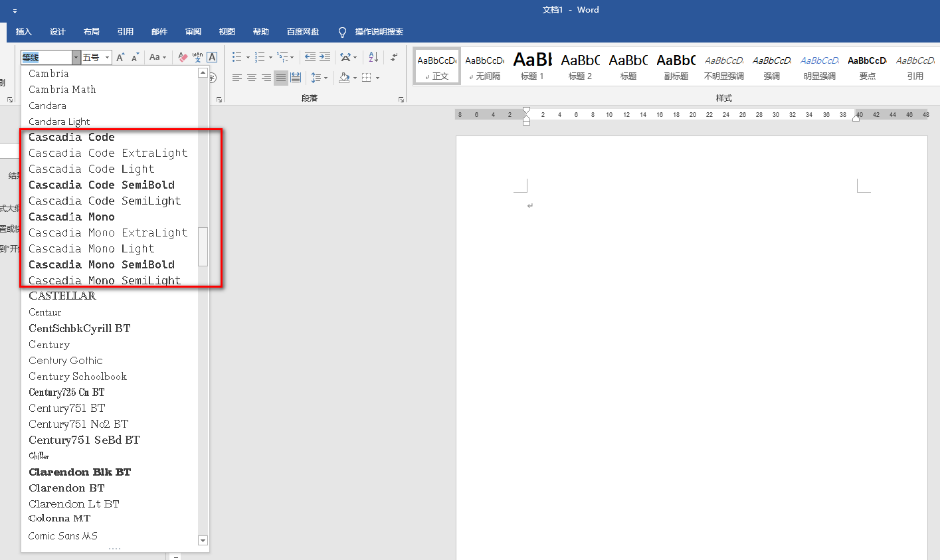This screenshot has height=560, width=940.
Task: Apply the 无间隔 style
Action: tap(485, 66)
